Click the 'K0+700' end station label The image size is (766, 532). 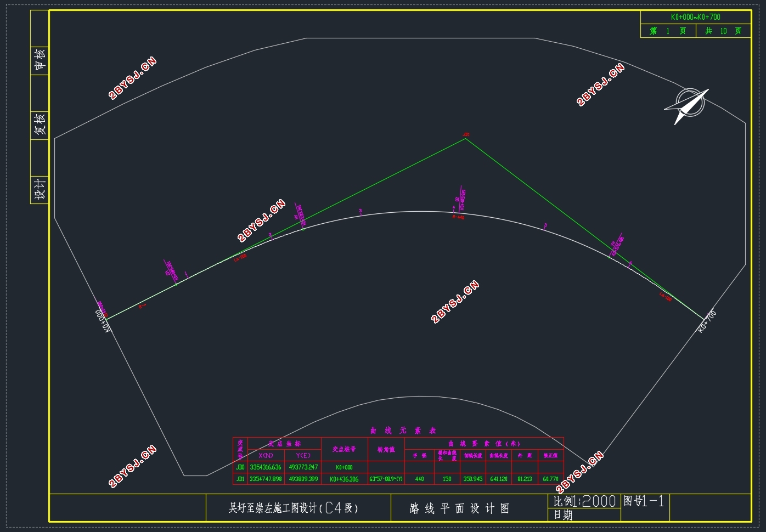pyautogui.click(x=707, y=321)
